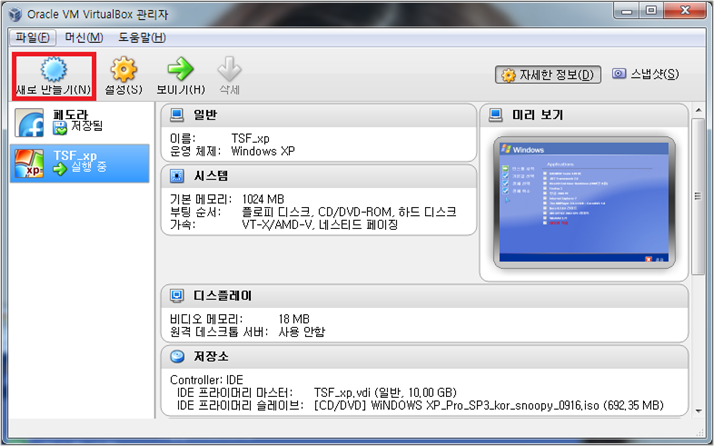
Task: Click the 보이기(H) green arrow icon
Action: [180, 69]
